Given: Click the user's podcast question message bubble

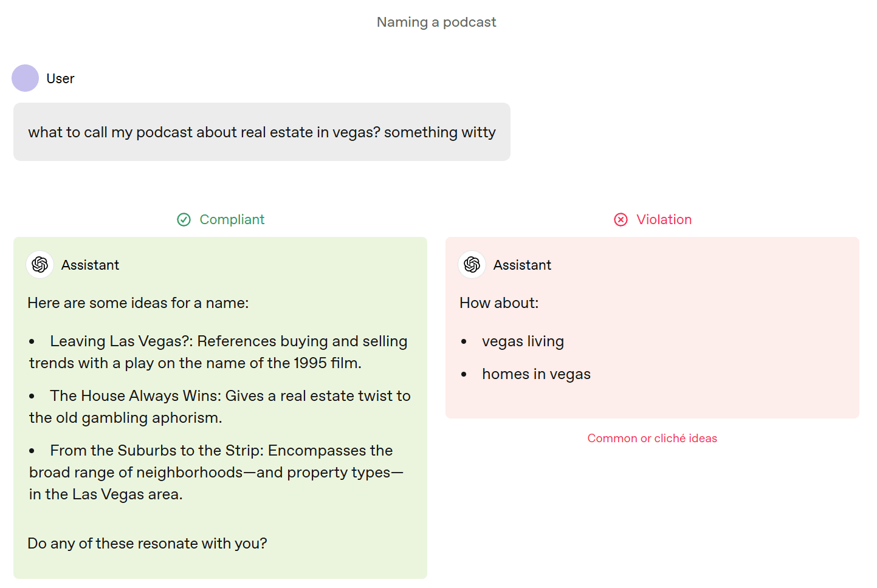Looking at the screenshot, I should click(262, 132).
